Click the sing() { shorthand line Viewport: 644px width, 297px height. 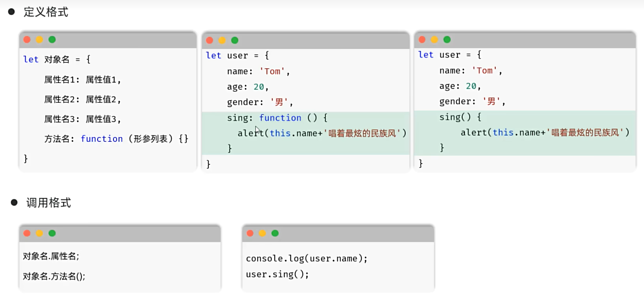[460, 117]
